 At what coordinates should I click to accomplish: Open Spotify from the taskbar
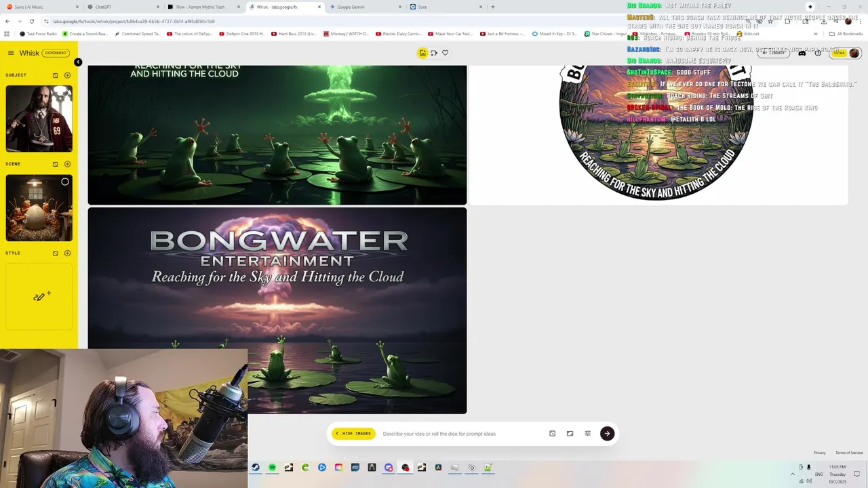click(x=272, y=468)
